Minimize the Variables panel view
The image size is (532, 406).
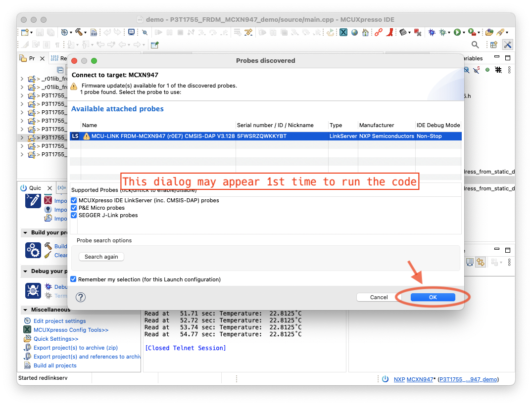497,57
